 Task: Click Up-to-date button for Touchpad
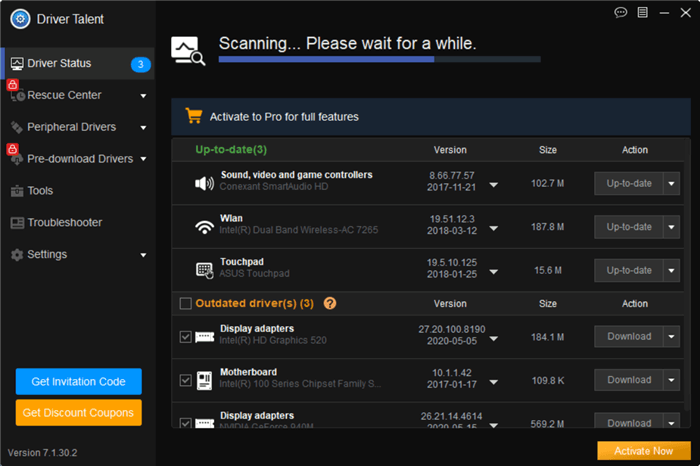coord(629,270)
